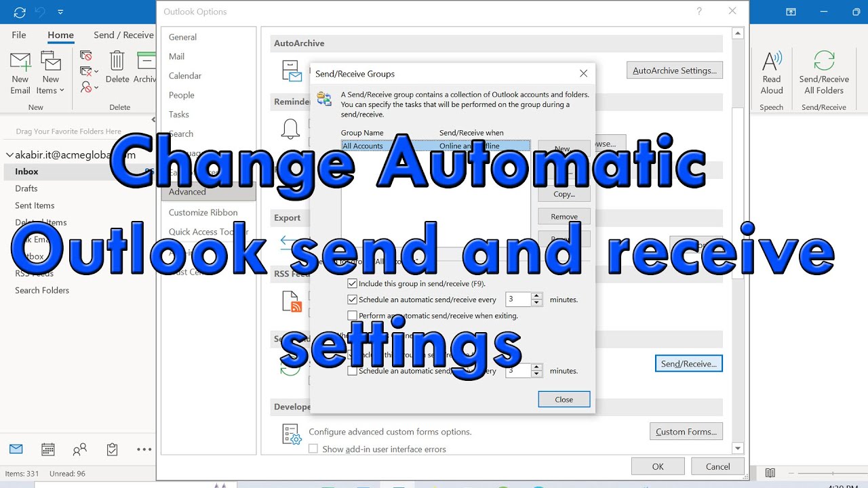The height and width of the screenshot is (488, 868).
Task: Expand the Junk dropdown arrow
Action: 96,87
